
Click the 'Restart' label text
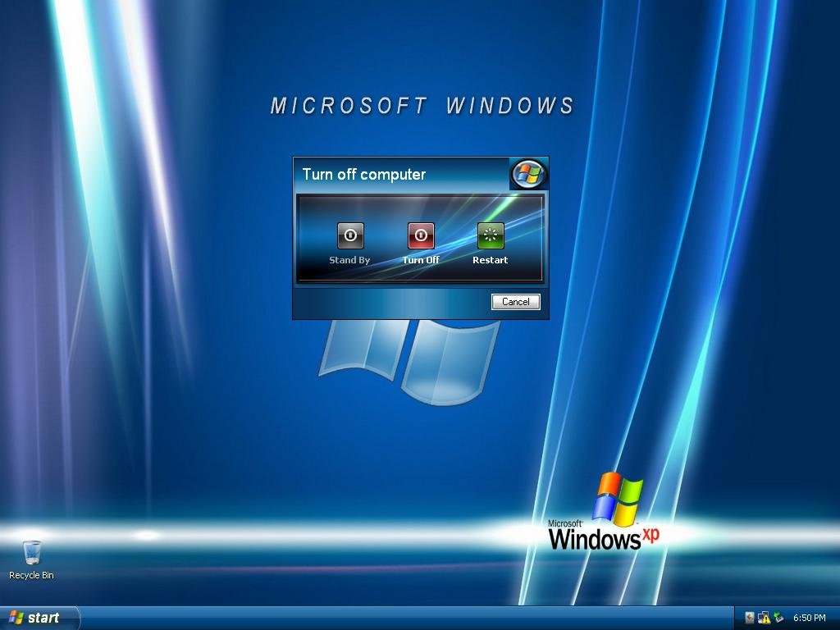point(491,260)
